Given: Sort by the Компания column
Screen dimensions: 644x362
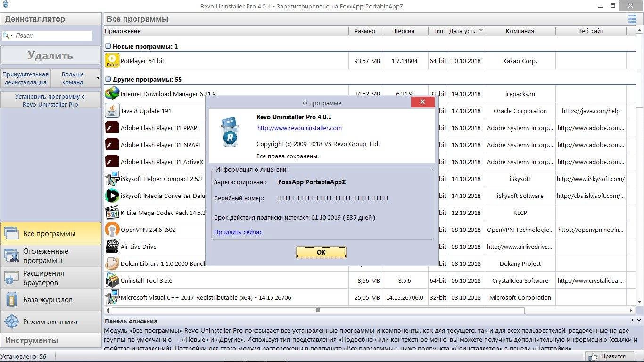Looking at the screenshot, I should [x=520, y=31].
